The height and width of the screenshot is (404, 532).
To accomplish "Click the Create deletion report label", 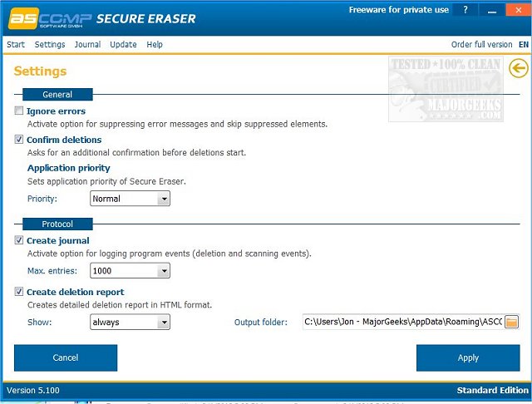I will 76,292.
